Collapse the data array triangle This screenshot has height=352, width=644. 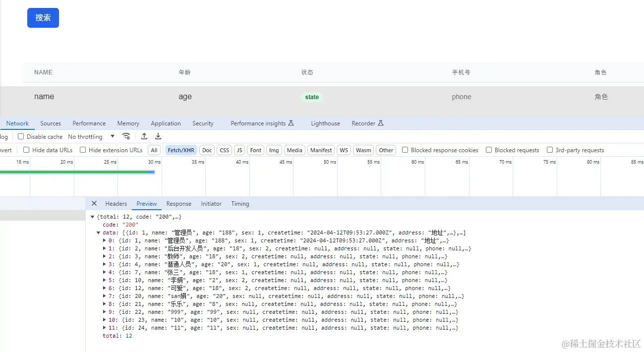[x=99, y=233]
